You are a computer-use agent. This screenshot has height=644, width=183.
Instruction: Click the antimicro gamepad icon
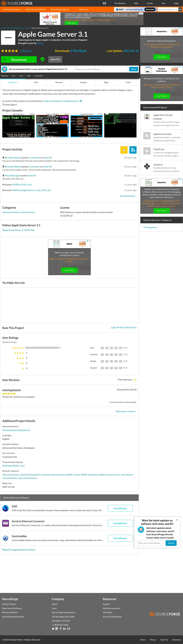pos(147,166)
